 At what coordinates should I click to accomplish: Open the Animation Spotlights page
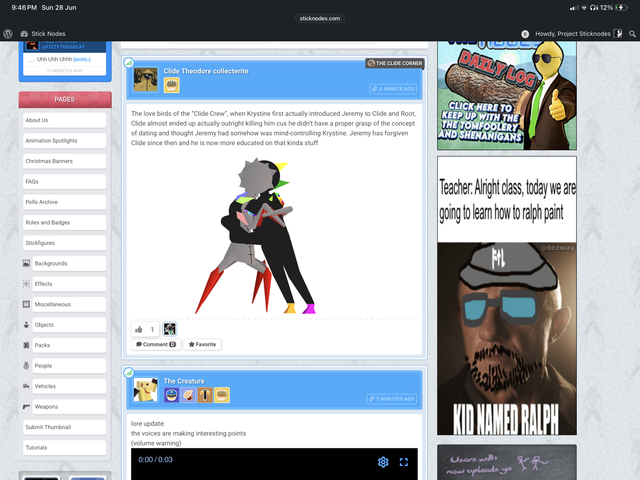pyautogui.click(x=64, y=140)
